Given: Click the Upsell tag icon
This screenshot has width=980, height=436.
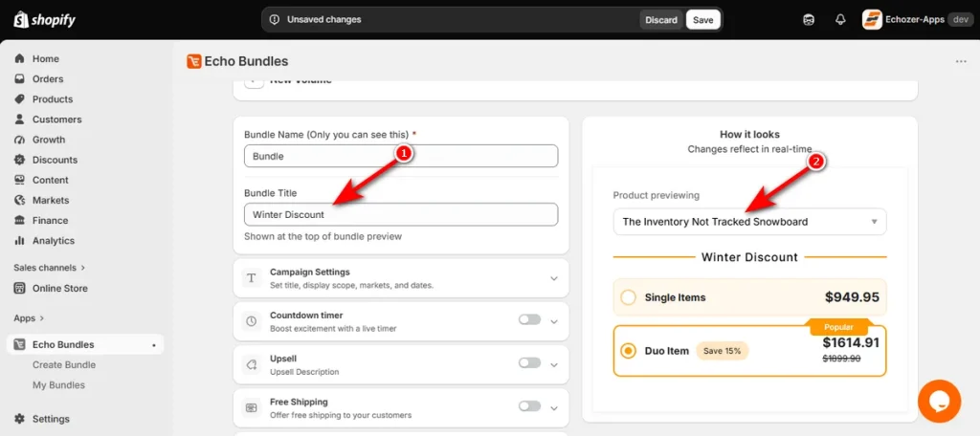Looking at the screenshot, I should pos(252,365).
